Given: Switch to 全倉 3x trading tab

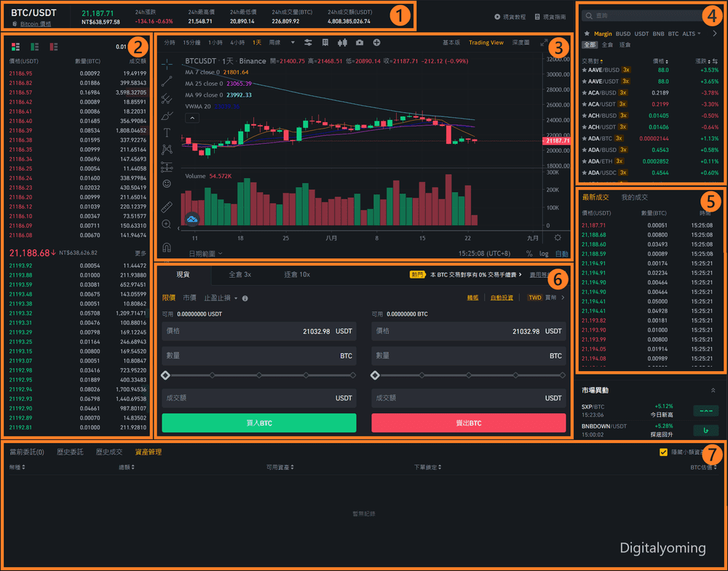Looking at the screenshot, I should pyautogui.click(x=240, y=275).
